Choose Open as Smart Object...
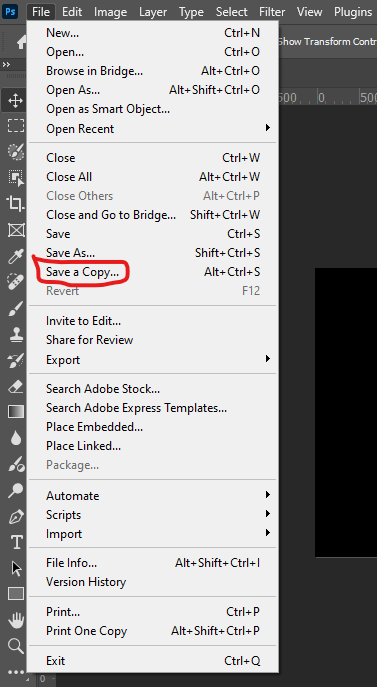This screenshot has height=687, width=377. coord(153,109)
